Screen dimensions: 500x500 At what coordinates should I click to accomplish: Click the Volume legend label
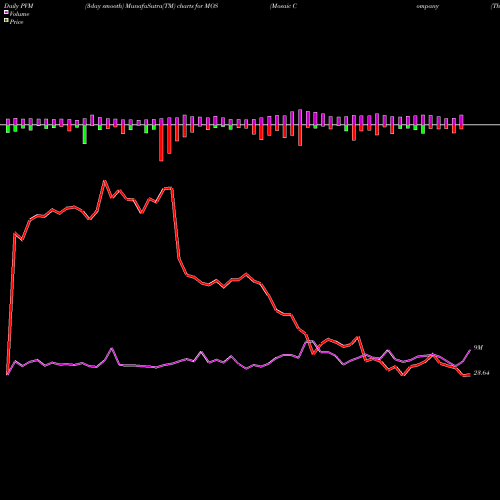(19, 14)
